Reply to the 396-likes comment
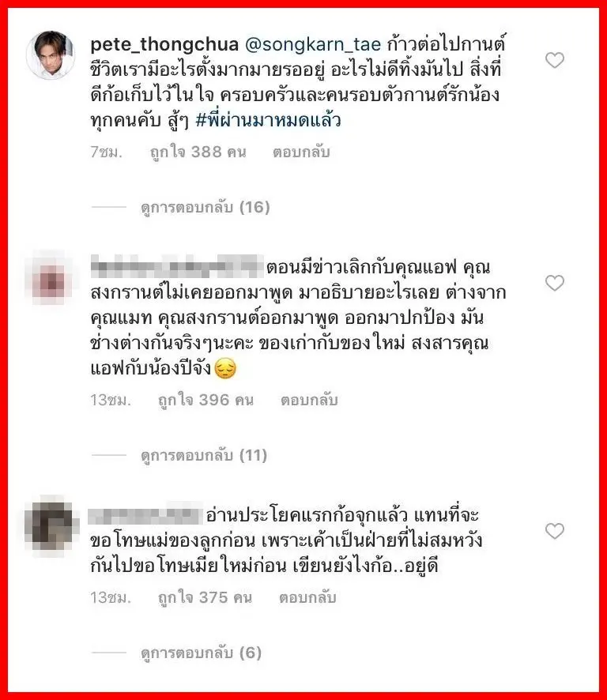The image size is (607, 700). (x=308, y=400)
